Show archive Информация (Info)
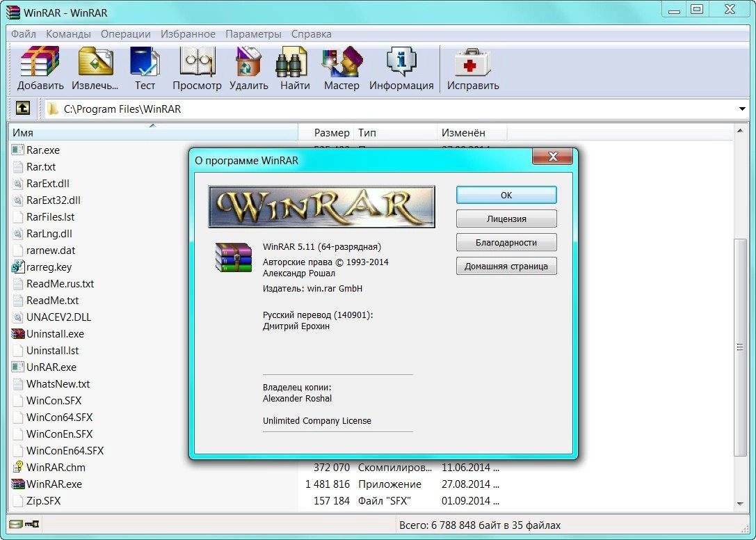 [x=401, y=68]
